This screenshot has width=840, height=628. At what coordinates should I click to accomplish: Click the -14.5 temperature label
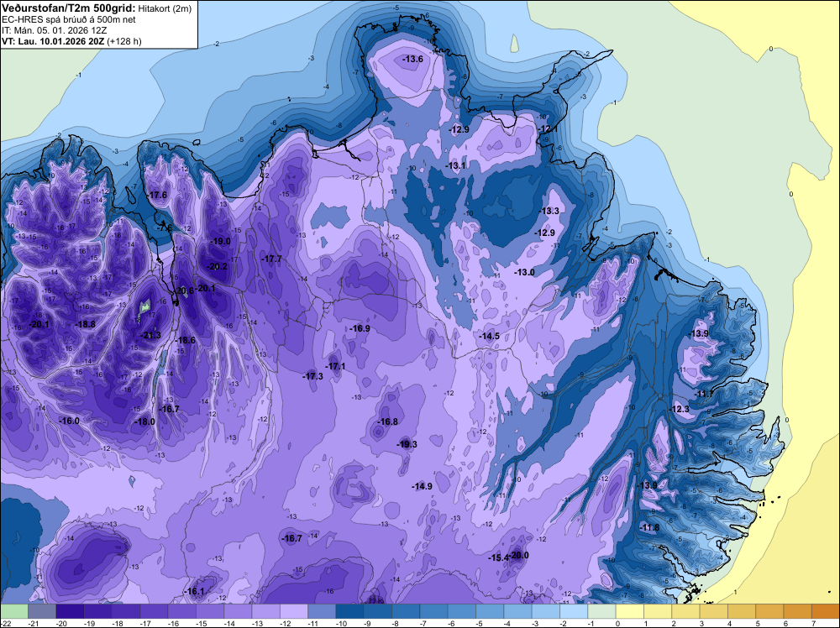click(489, 336)
